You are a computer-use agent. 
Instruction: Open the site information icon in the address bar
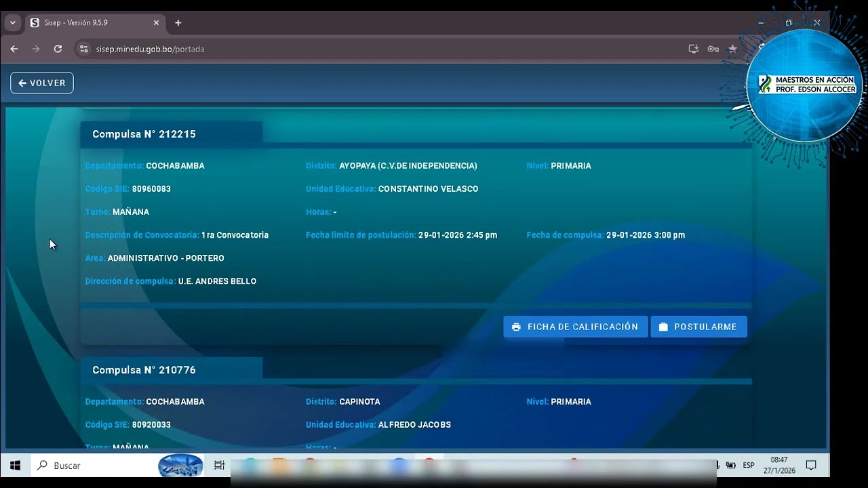tap(83, 49)
